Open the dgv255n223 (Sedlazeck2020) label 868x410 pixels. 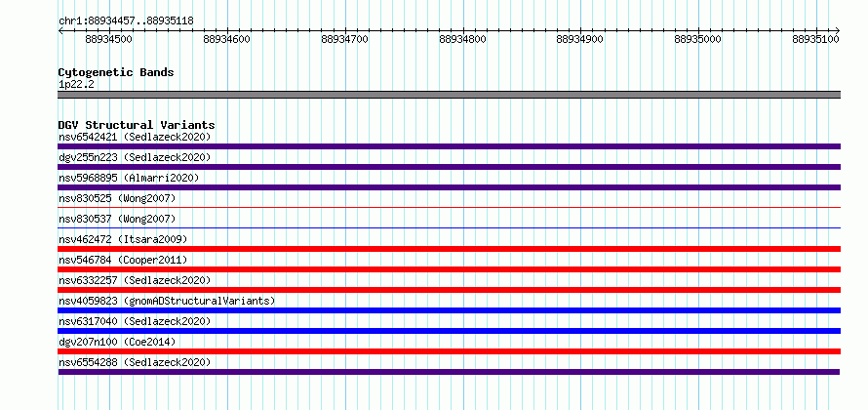[x=135, y=157]
